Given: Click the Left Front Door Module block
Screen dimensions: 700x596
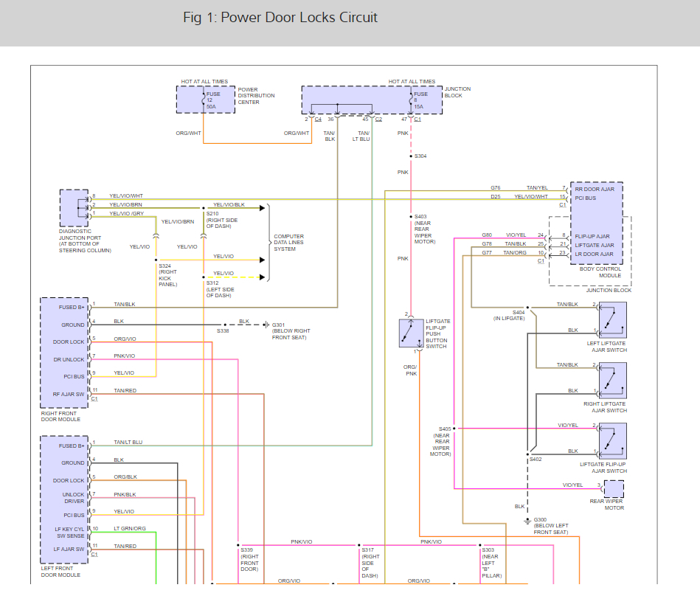Looking at the screenshot, I should (64, 499).
